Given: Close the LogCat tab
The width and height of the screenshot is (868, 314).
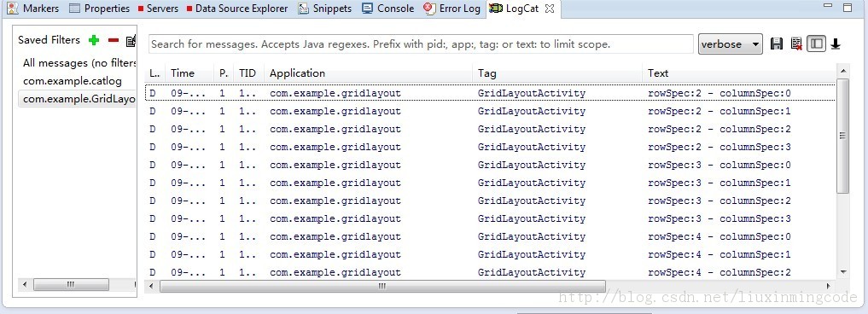Looking at the screenshot, I should [x=549, y=9].
